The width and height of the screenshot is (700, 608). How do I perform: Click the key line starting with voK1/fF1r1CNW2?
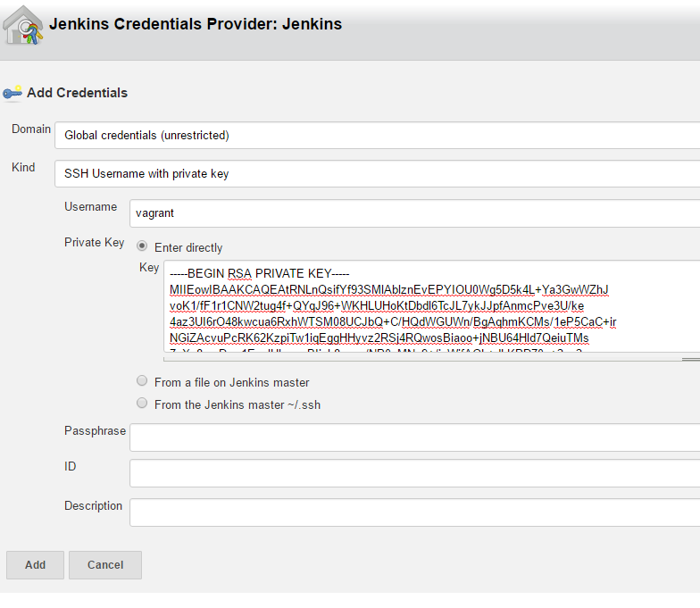point(377,305)
